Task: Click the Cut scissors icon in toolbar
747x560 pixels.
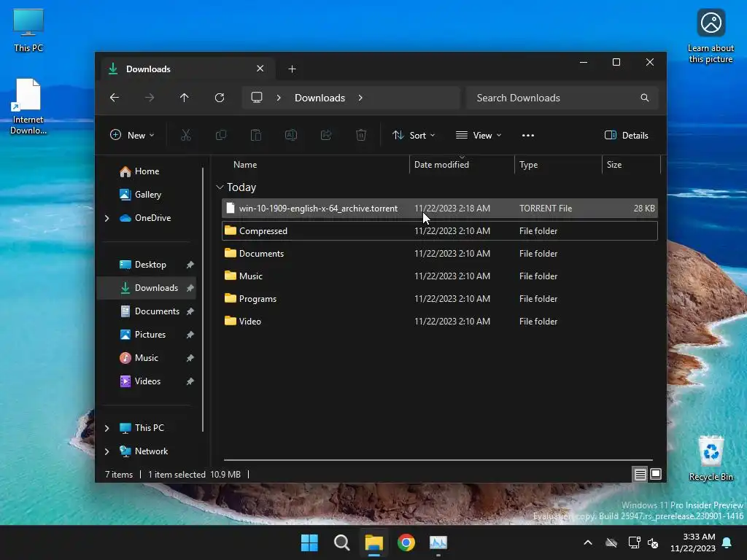Action: tap(186, 135)
